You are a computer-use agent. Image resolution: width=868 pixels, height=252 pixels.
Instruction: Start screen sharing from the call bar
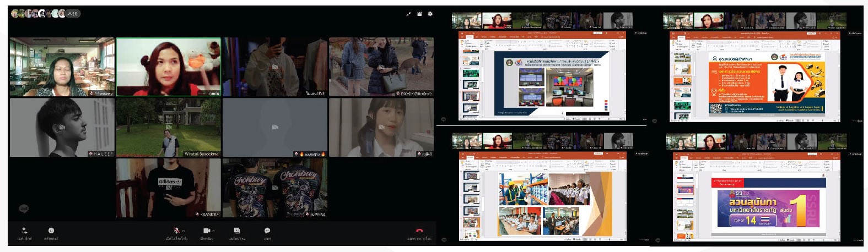click(x=237, y=231)
